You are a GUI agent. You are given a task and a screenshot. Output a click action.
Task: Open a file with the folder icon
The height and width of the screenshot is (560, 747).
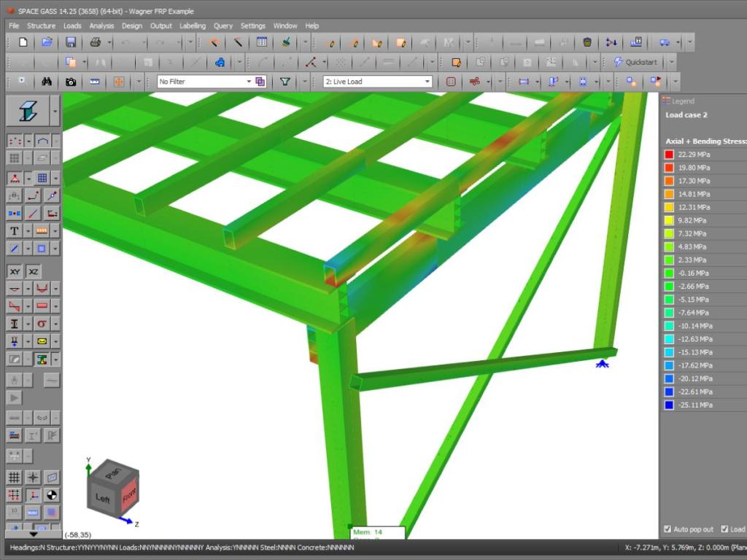tap(47, 42)
